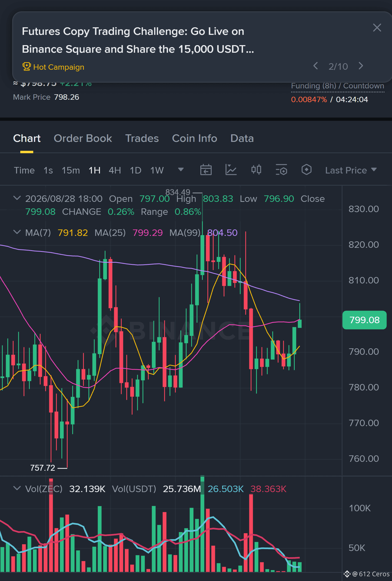Viewport: 392px width, 581px height.
Task: Tap the 38.363K volume MA value
Action: click(268, 489)
